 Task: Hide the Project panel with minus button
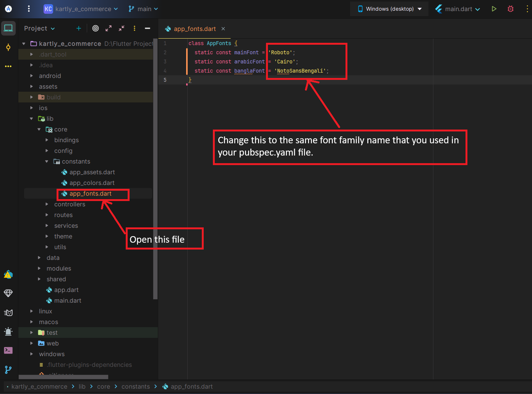(148, 28)
